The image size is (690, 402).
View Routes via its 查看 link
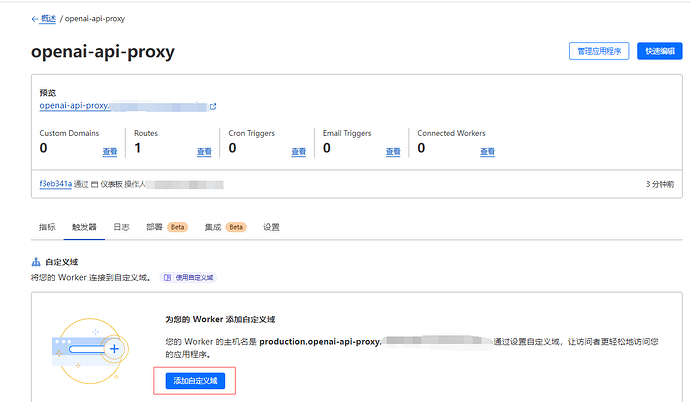point(204,151)
